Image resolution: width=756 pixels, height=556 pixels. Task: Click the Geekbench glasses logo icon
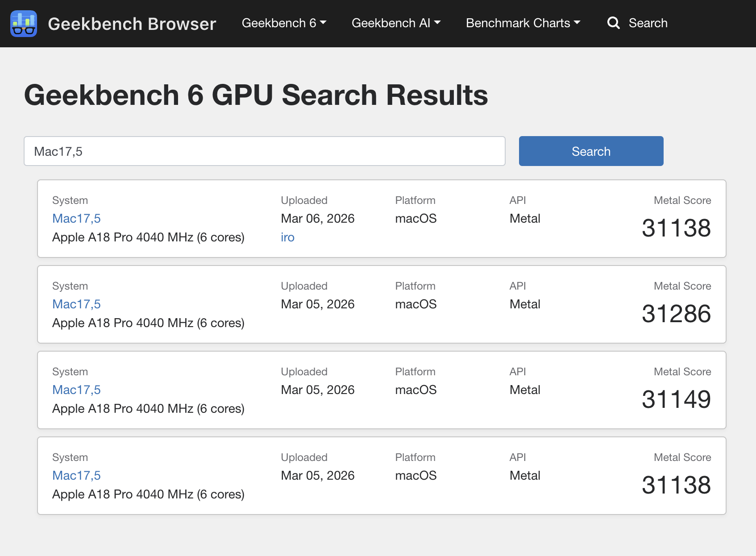[24, 24]
